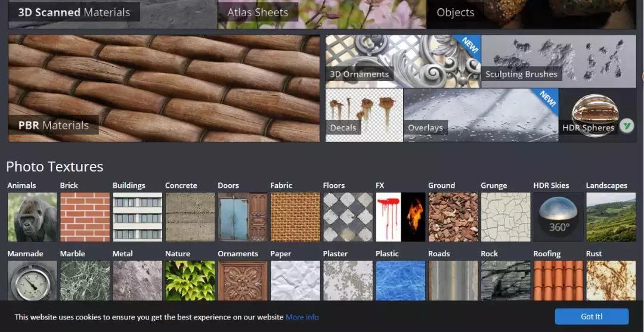Open the Objects banner
This screenshot has height=332, width=644.
pos(531,14)
